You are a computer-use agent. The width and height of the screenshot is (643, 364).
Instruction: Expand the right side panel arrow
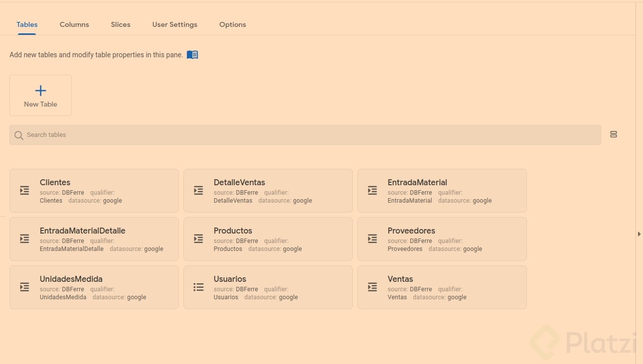click(640, 234)
